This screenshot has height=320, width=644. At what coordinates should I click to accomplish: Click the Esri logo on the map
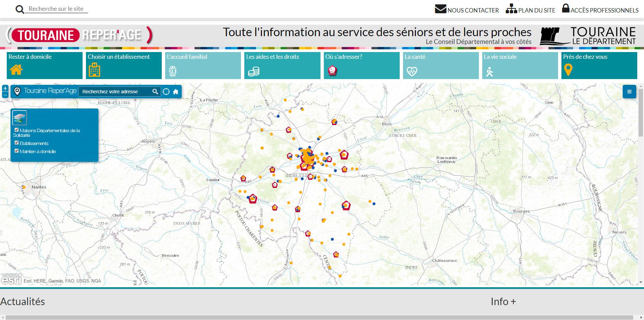[x=11, y=279]
